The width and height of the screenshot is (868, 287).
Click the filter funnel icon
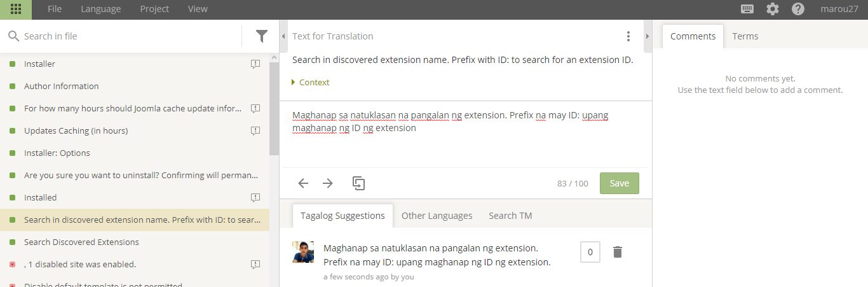(x=262, y=36)
